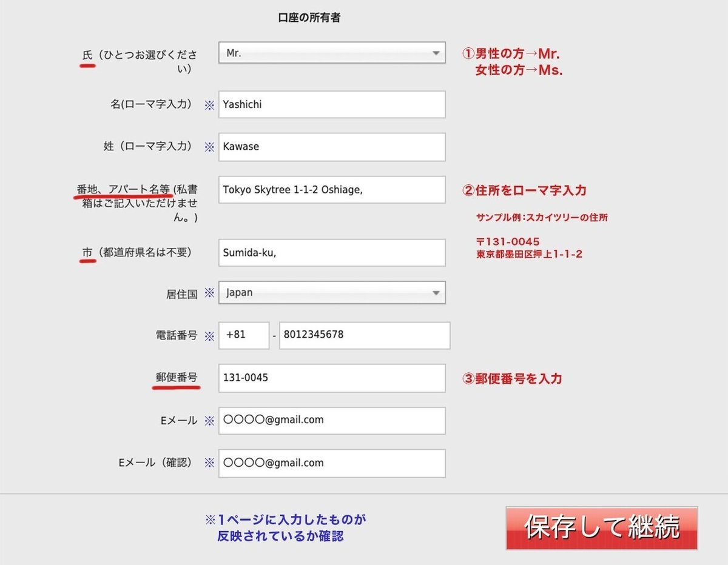Image resolution: width=728 pixels, height=565 pixels.
Task: Click the 口座の所有者 heading
Action: (x=309, y=18)
